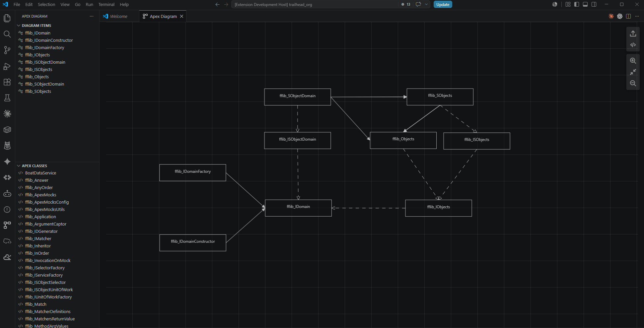The width and height of the screenshot is (644, 328).
Task: Open the Go menu
Action: point(78,4)
